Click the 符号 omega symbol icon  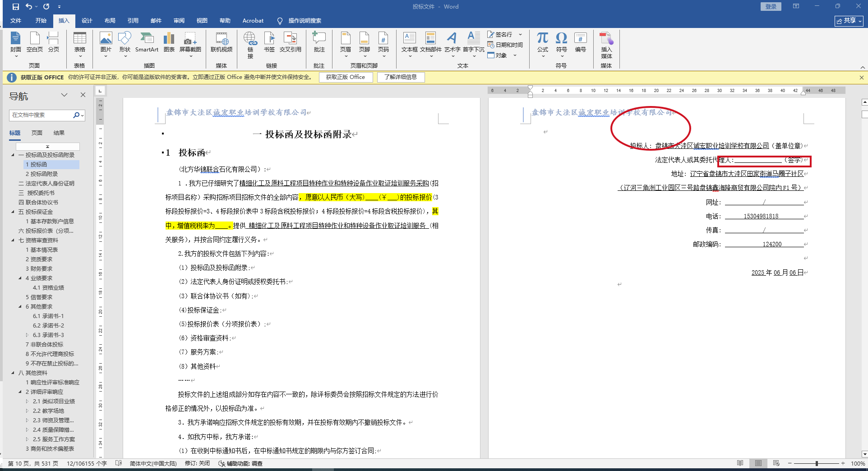(x=562, y=39)
